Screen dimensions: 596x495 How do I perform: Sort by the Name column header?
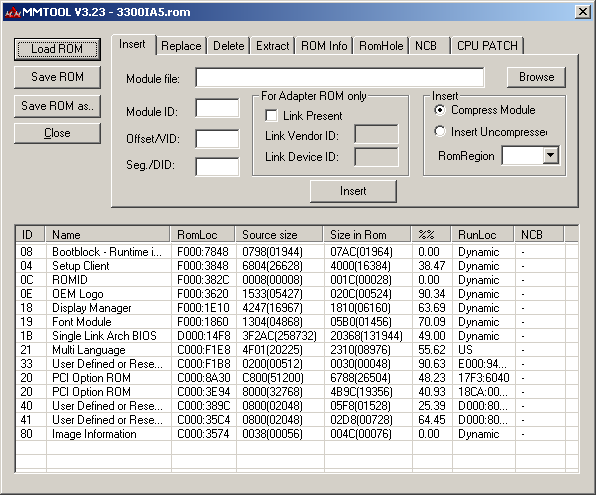coord(108,235)
